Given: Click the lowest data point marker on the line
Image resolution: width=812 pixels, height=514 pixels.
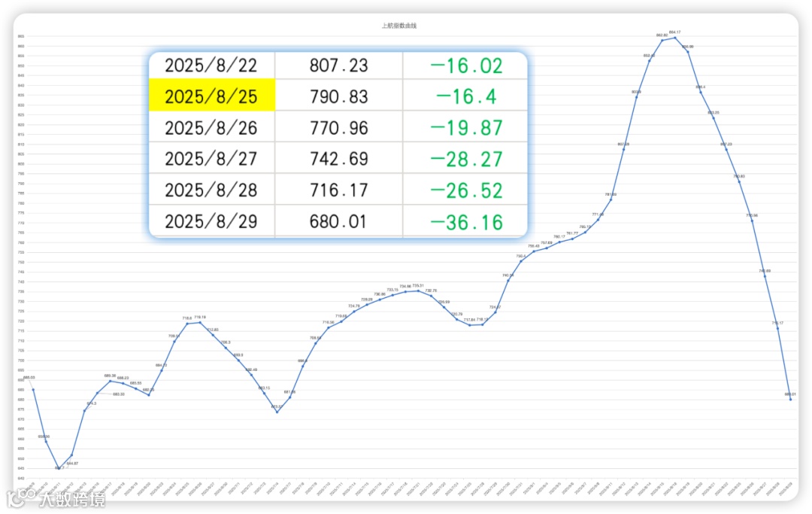Looking at the screenshot, I should [59, 468].
